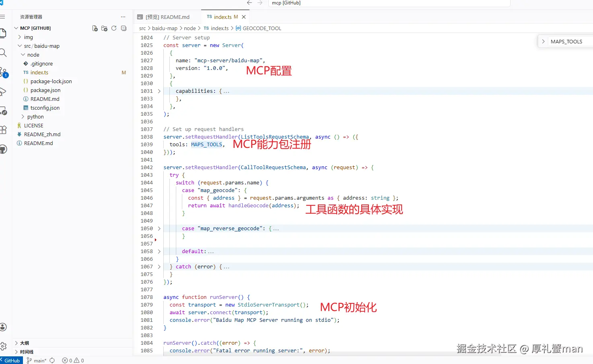Click ListToolsRequestSchema on line 1038

point(275,137)
